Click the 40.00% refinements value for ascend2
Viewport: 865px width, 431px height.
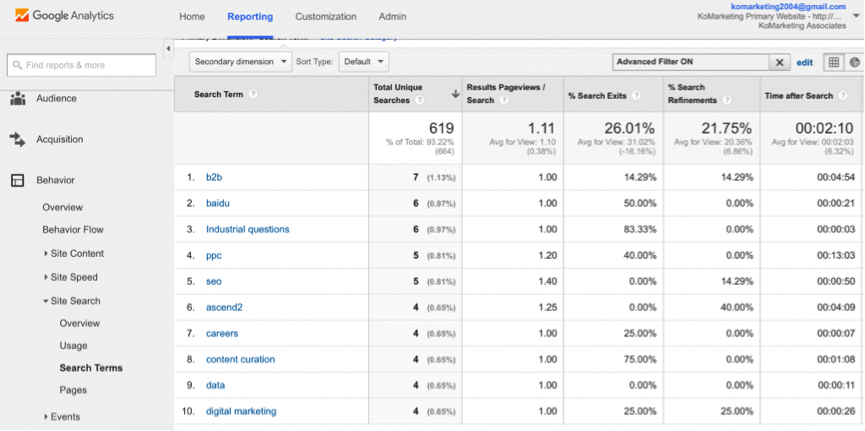coord(736,307)
